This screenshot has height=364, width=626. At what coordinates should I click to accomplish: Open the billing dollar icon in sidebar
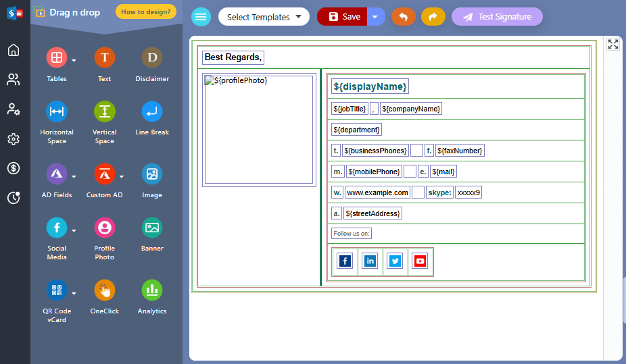14,168
